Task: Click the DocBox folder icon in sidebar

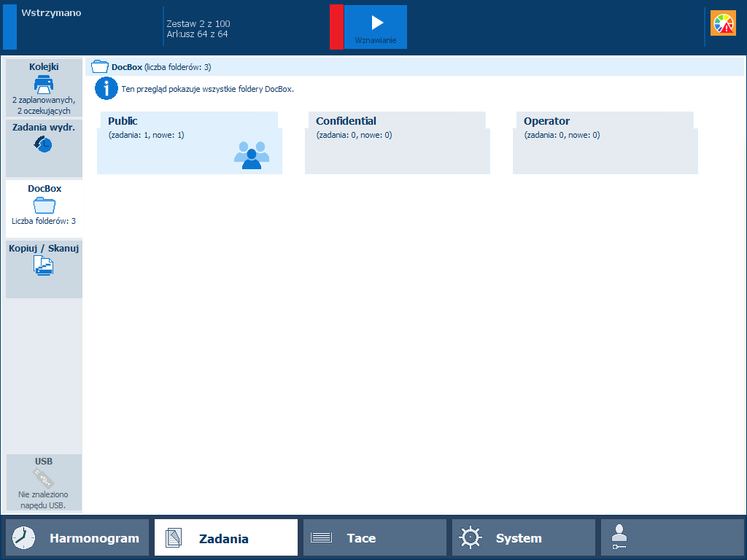Action: 44,205
